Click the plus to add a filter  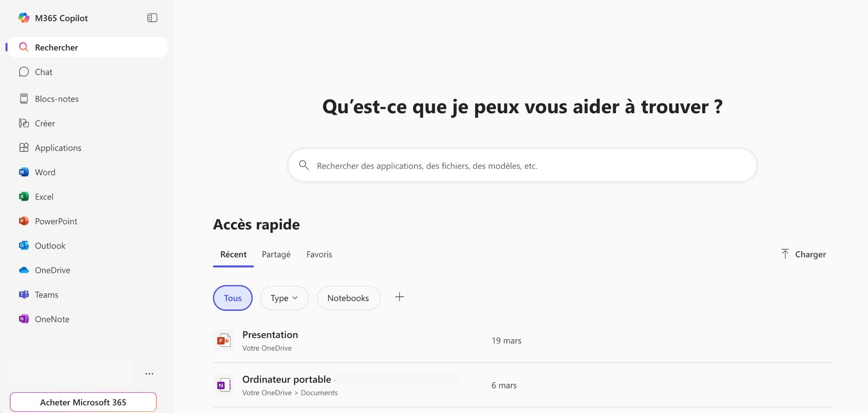click(399, 297)
